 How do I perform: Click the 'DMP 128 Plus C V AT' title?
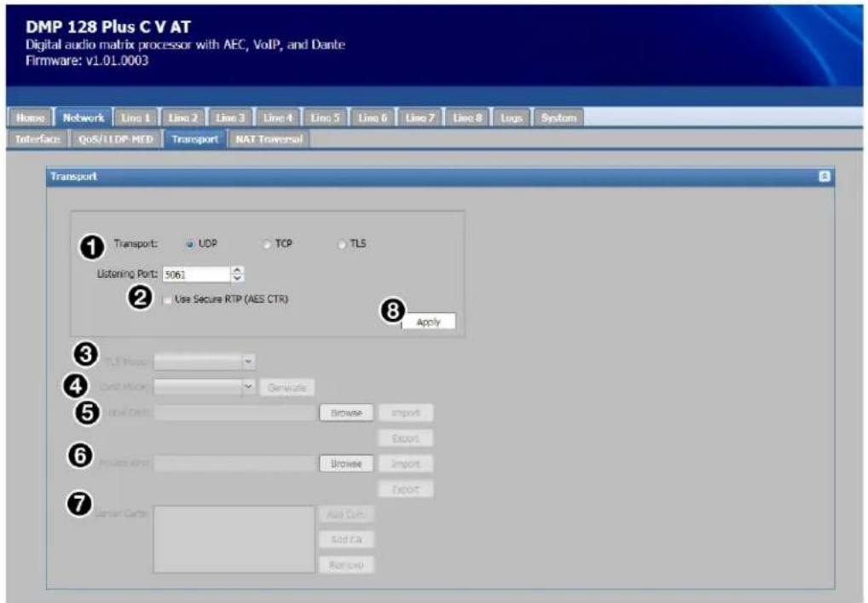pyautogui.click(x=108, y=27)
